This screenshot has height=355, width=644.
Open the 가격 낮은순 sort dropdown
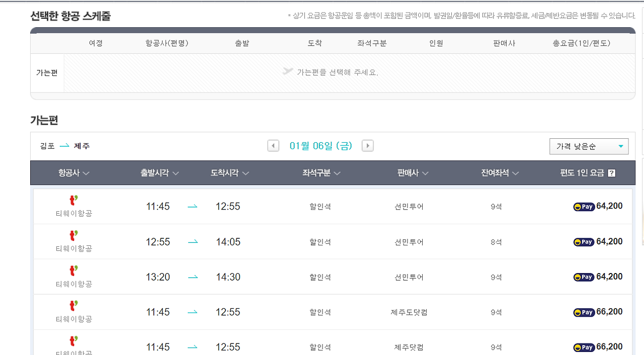589,146
